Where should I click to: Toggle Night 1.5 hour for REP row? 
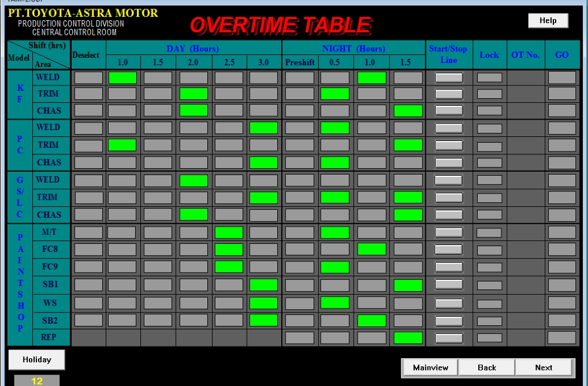tap(408, 337)
